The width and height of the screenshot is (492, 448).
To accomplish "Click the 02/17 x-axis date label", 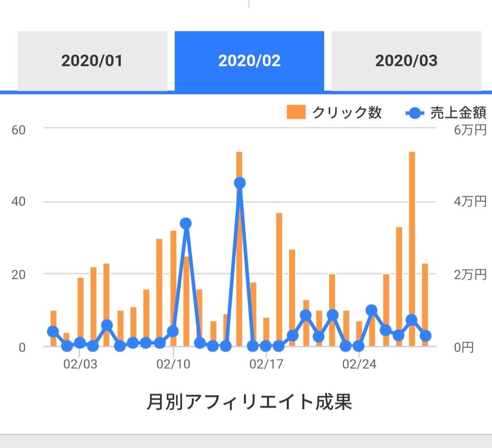I will [266, 365].
